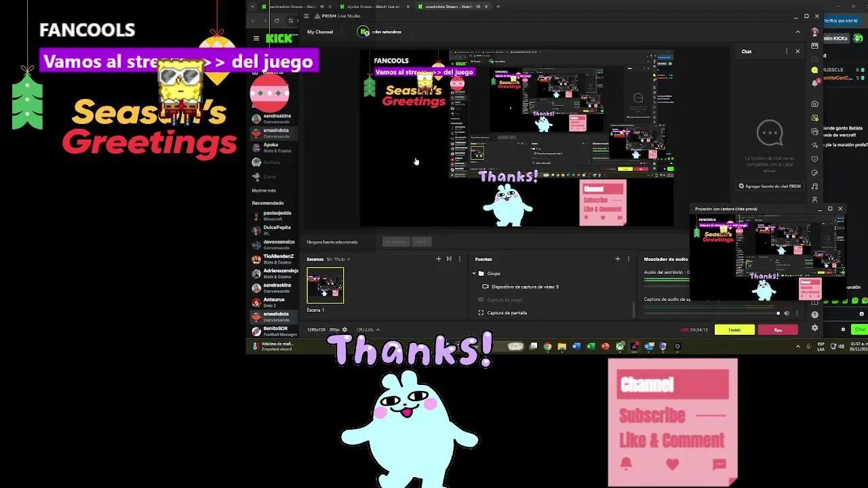Click the red Rec button
Viewport: 868px width, 488px height.
pos(777,330)
